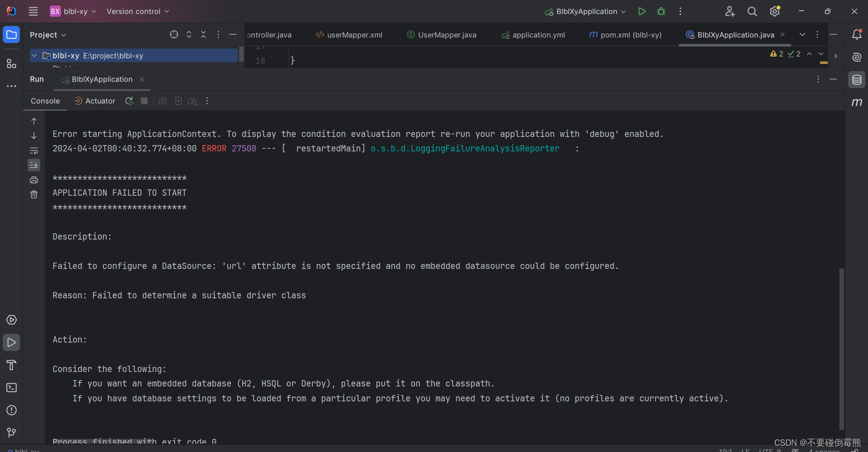868x452 pixels.
Task: Close the BlblXyApplication run tab
Action: [142, 80]
